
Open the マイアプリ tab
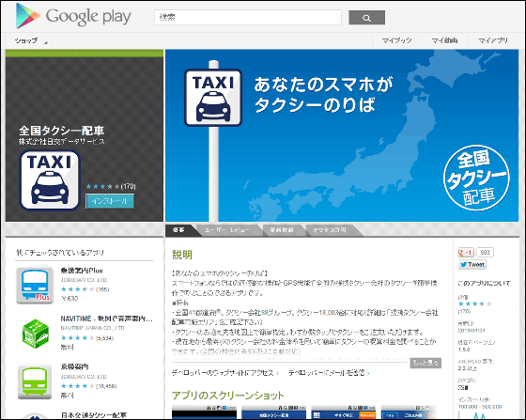pos(493,40)
